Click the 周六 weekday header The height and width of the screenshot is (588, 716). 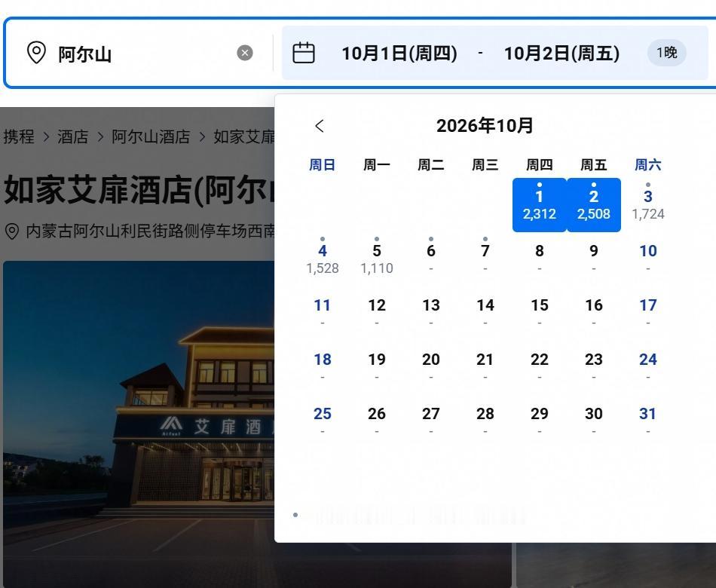click(648, 164)
